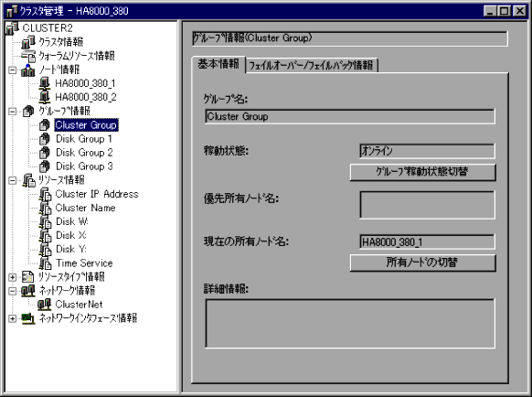
Task: Click the 現在の所有ノード名 field
Action: (x=427, y=241)
